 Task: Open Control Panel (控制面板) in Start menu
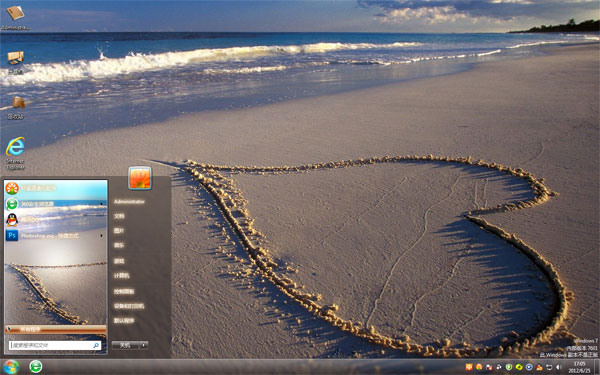click(x=124, y=291)
